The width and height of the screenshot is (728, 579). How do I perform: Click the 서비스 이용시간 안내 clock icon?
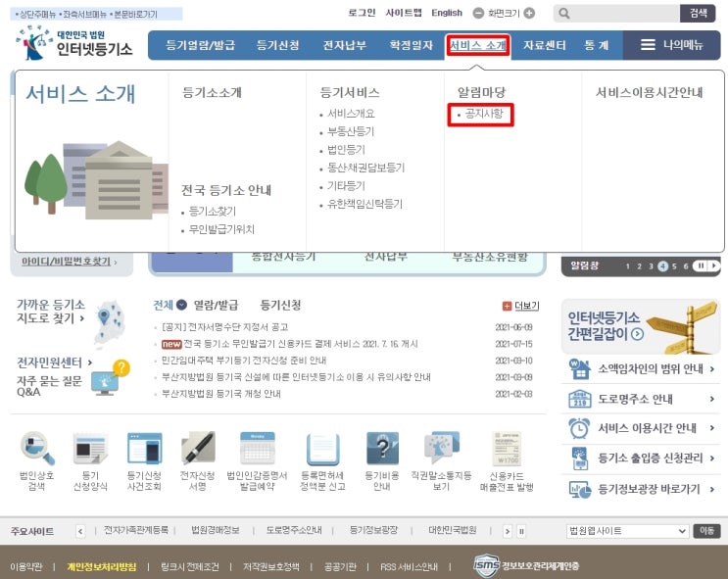(x=579, y=428)
